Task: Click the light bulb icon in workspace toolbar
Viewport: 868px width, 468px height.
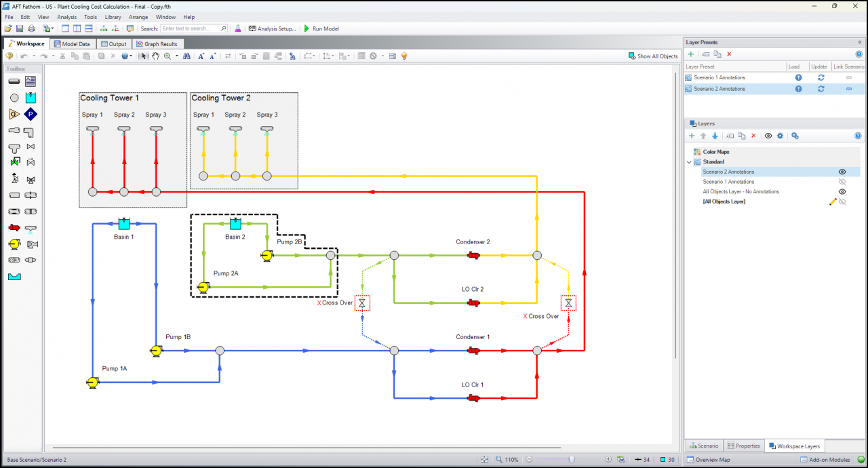Action: coord(404,56)
